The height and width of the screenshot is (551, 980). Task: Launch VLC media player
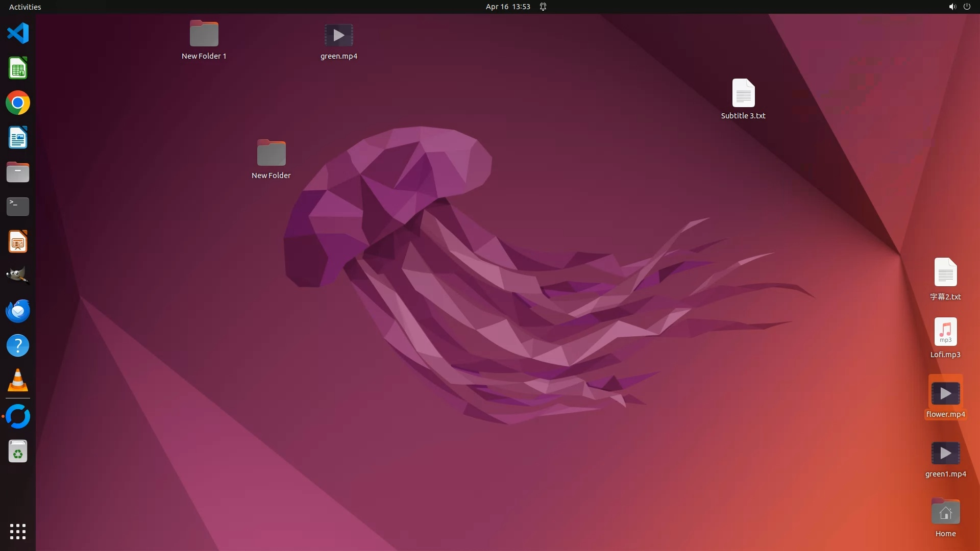(18, 380)
